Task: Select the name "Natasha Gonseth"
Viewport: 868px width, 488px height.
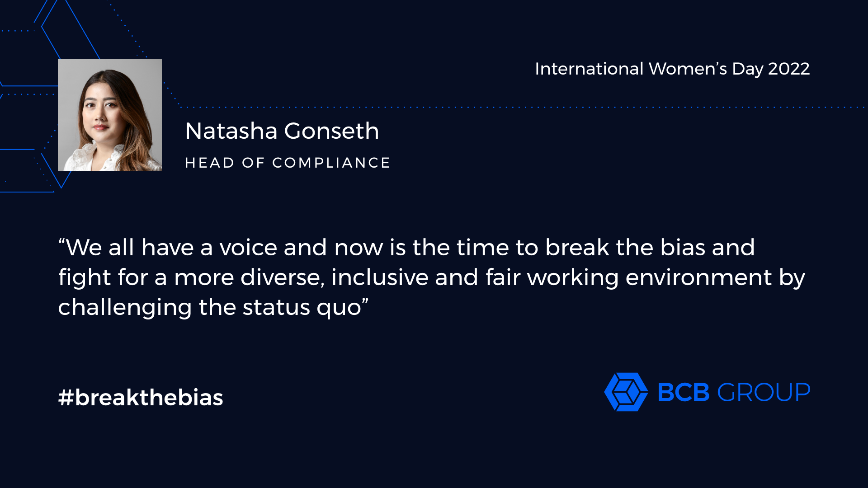Action: (282, 131)
